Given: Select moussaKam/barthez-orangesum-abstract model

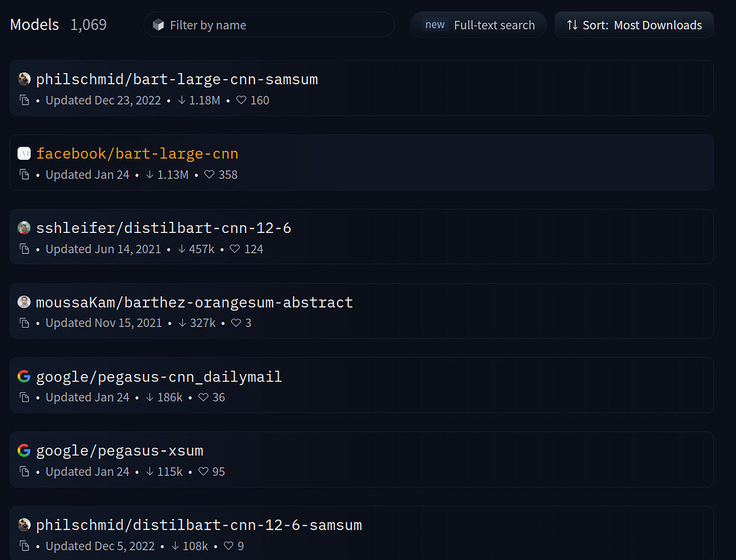Looking at the screenshot, I should (194, 302).
